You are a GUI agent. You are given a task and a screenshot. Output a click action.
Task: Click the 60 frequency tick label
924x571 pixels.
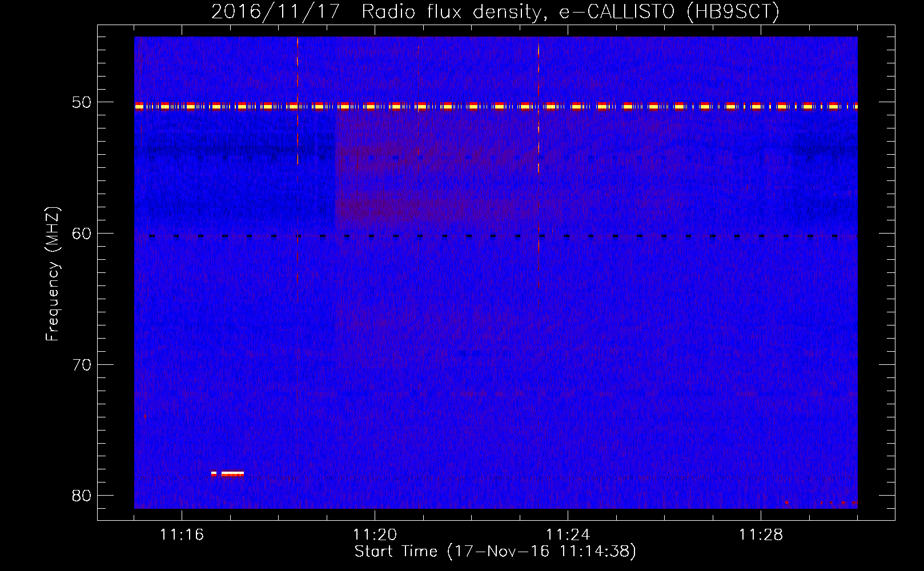pyautogui.click(x=82, y=234)
